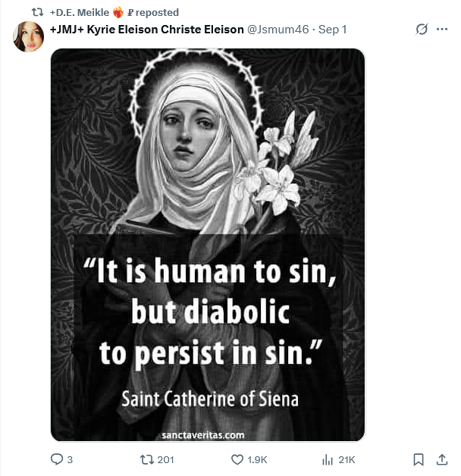Enlarge the Saint Catherine of Siena image

(x=207, y=152)
